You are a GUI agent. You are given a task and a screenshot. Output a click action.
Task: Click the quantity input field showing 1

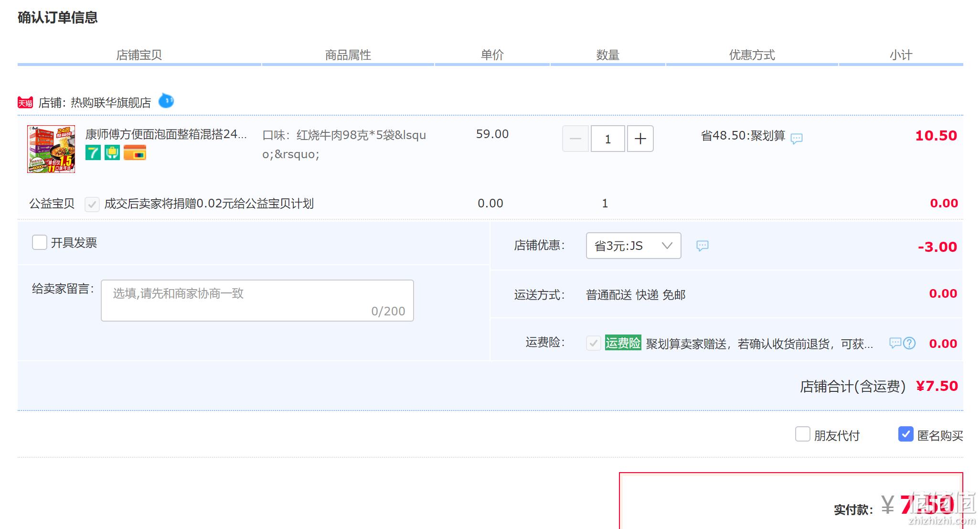click(608, 139)
